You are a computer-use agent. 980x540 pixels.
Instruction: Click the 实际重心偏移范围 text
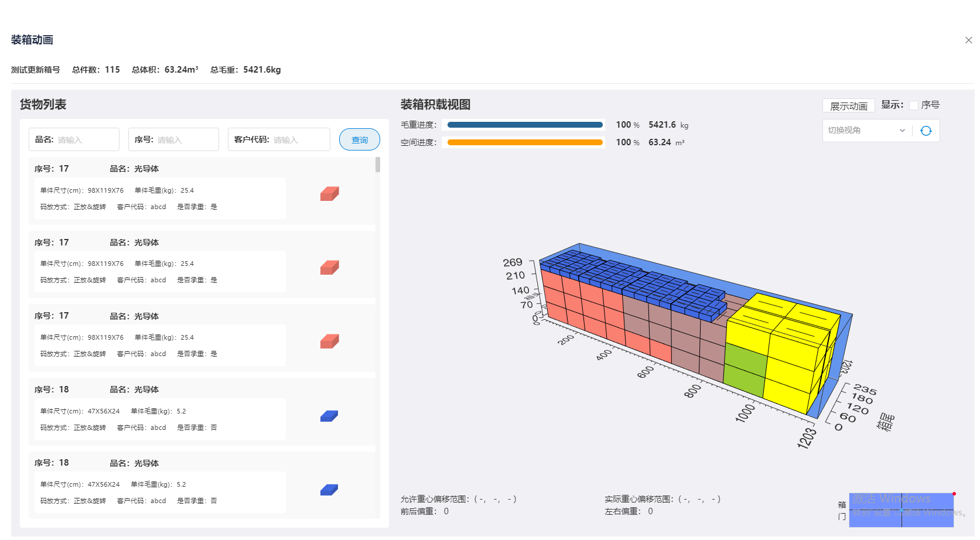coord(663,499)
